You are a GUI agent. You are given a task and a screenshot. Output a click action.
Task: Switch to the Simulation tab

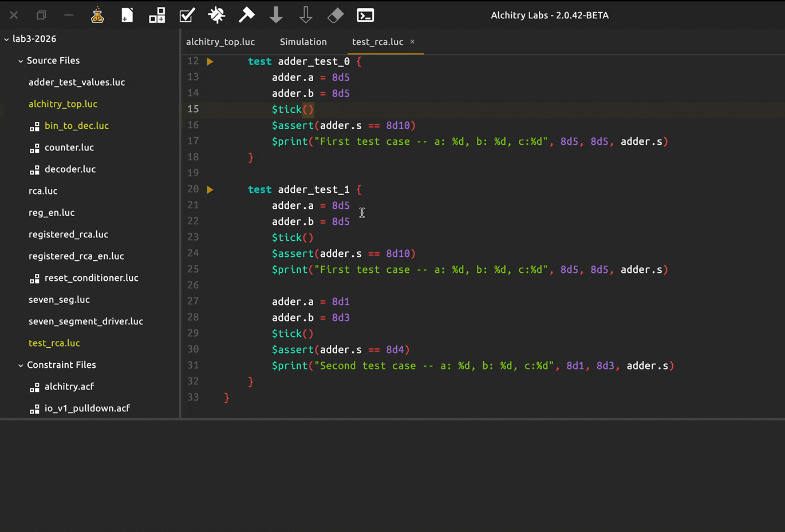pos(303,42)
